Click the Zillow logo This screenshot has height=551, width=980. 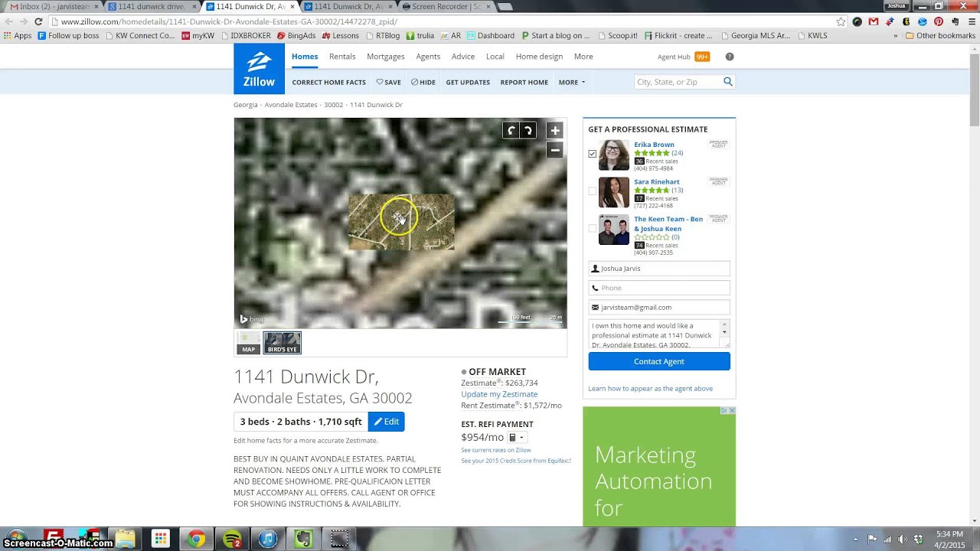(259, 69)
